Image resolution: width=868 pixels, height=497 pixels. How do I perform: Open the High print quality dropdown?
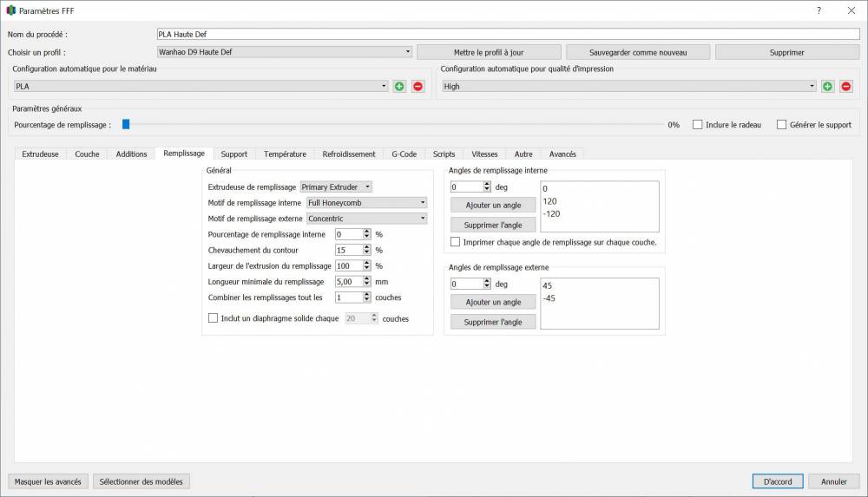[x=628, y=87]
